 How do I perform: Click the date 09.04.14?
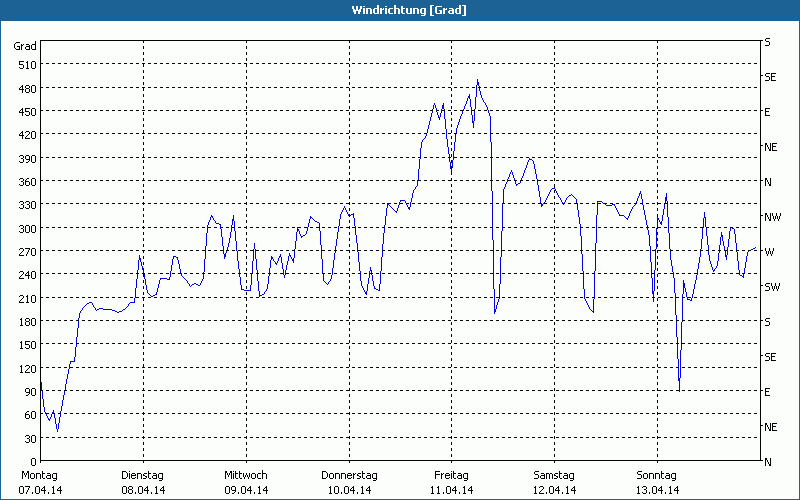pyautogui.click(x=246, y=490)
